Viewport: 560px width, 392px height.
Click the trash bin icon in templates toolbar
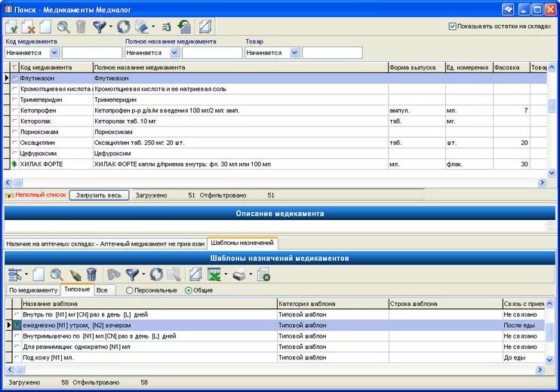click(92, 274)
